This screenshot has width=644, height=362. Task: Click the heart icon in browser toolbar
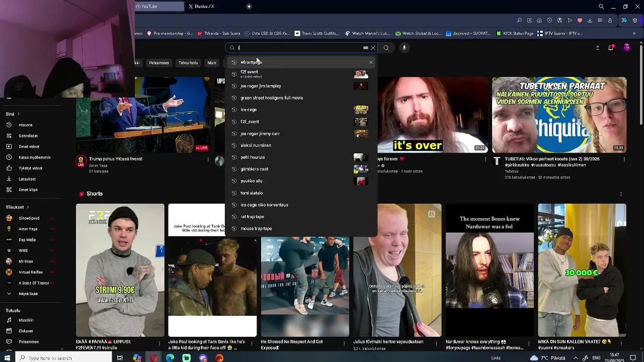coord(580,21)
